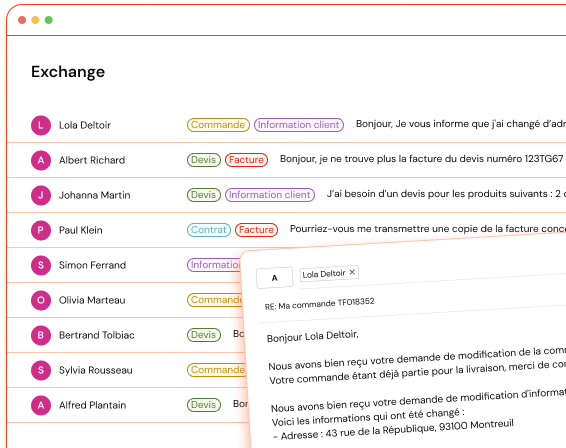This screenshot has width=566, height=448.
Task: Select the Commande tag on Olivia Marteau's row
Action: click(215, 300)
